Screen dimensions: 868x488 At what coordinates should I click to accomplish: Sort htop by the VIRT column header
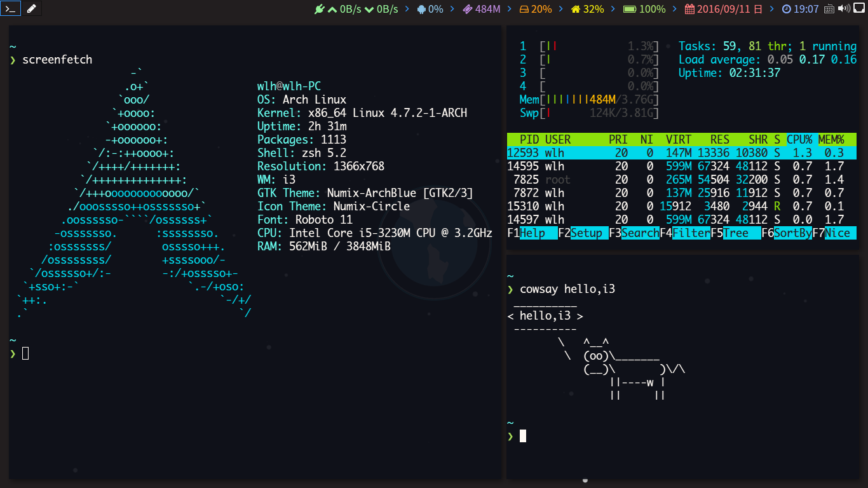(679, 140)
